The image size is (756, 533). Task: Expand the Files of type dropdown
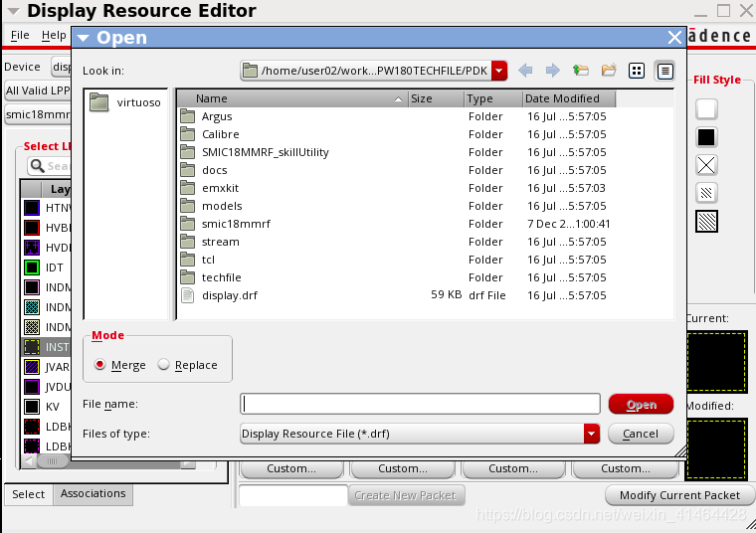[591, 434]
